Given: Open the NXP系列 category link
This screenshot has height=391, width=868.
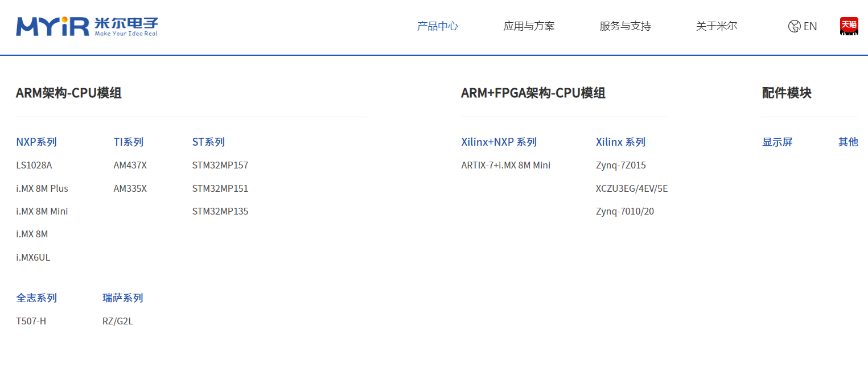Looking at the screenshot, I should click(x=36, y=142).
